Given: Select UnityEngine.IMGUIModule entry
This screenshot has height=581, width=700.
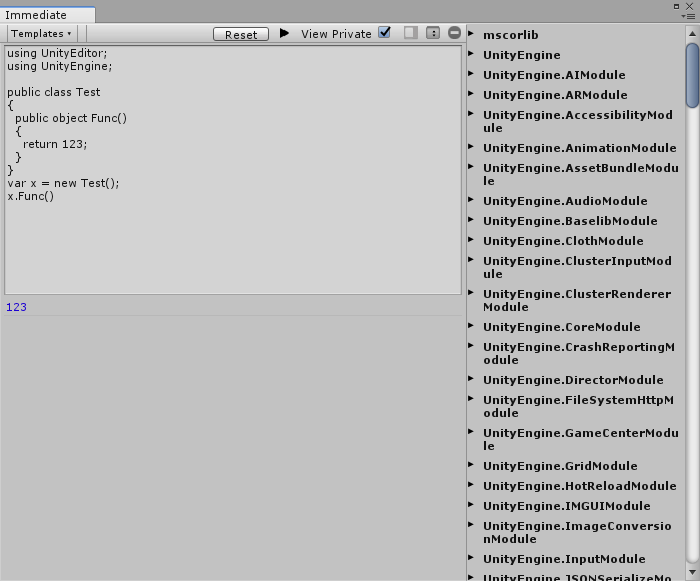Looking at the screenshot, I should (x=567, y=506).
